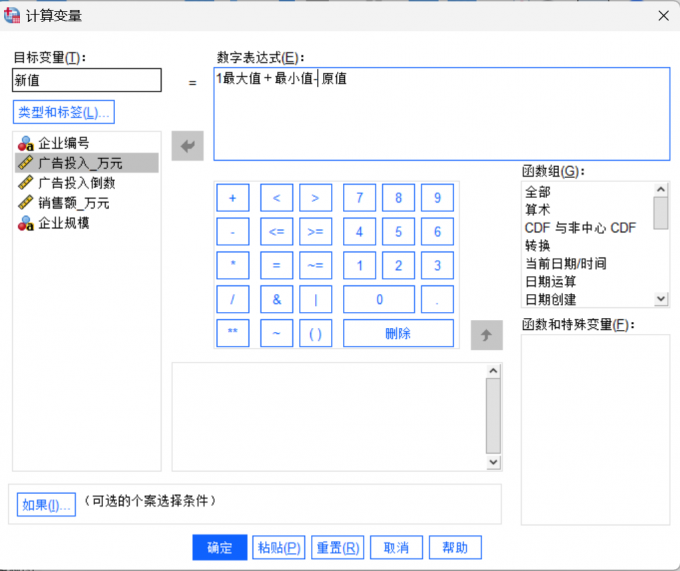Screen dimensions: 680x571
Task: Click keypad digit 4
Action: 360,232
